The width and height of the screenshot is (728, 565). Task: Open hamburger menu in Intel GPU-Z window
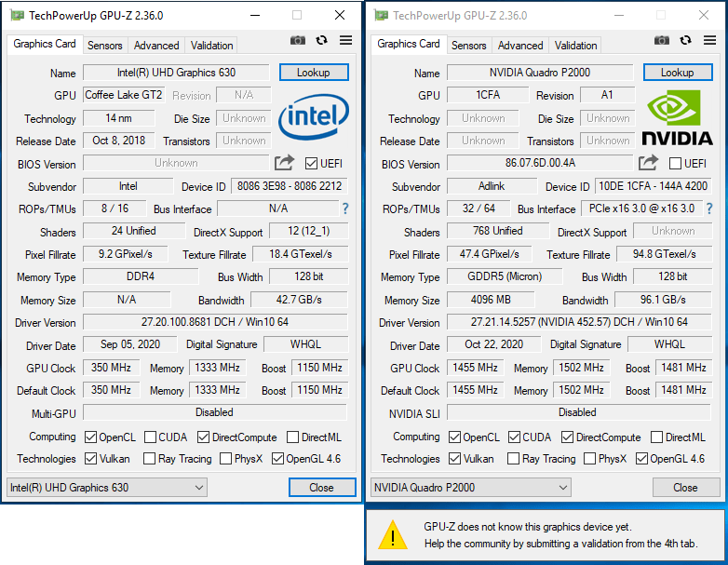tap(345, 40)
